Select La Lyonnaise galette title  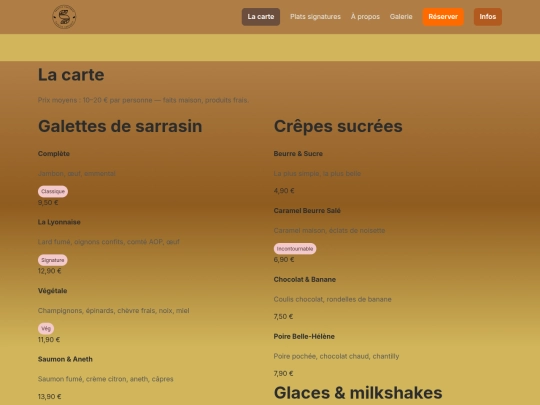[x=59, y=222]
